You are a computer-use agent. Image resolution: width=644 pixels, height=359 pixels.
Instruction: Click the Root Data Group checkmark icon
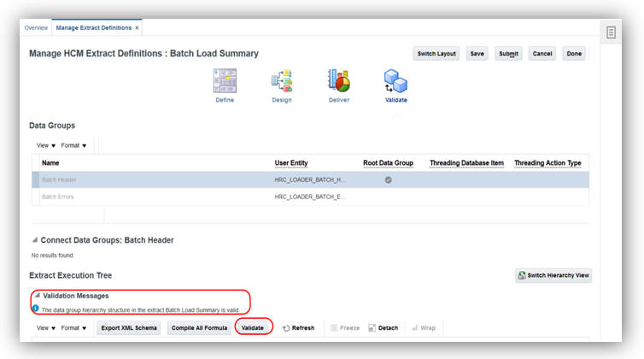point(388,179)
